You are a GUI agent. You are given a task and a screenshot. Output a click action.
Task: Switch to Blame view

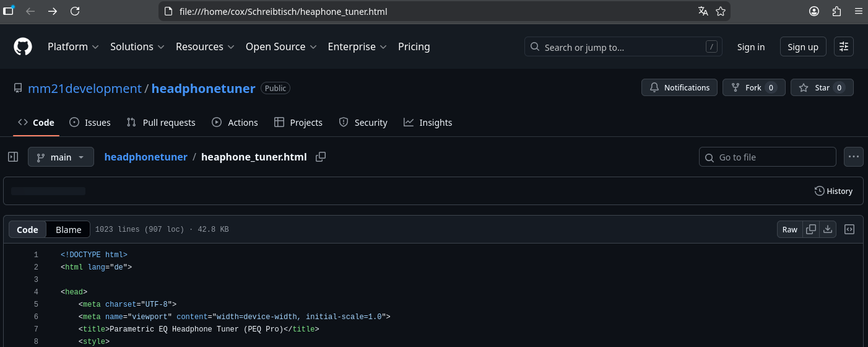pos(68,229)
